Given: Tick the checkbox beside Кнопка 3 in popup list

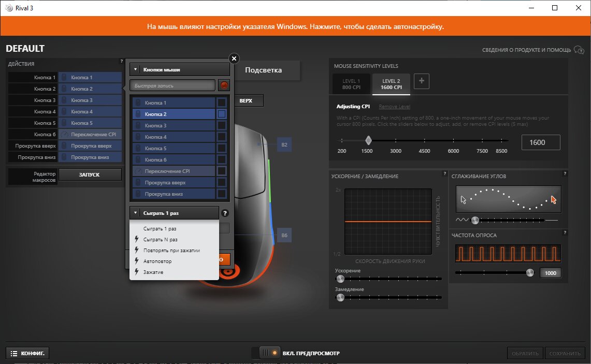Looking at the screenshot, I should coord(222,125).
